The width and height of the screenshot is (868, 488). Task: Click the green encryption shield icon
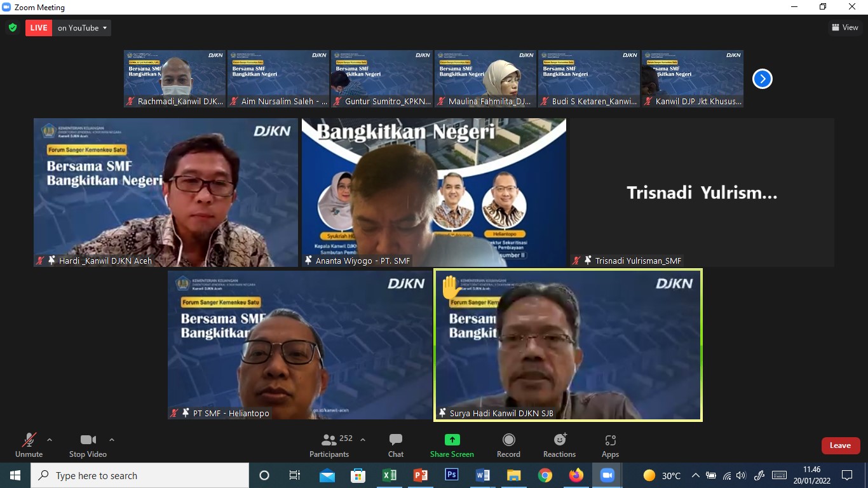13,27
